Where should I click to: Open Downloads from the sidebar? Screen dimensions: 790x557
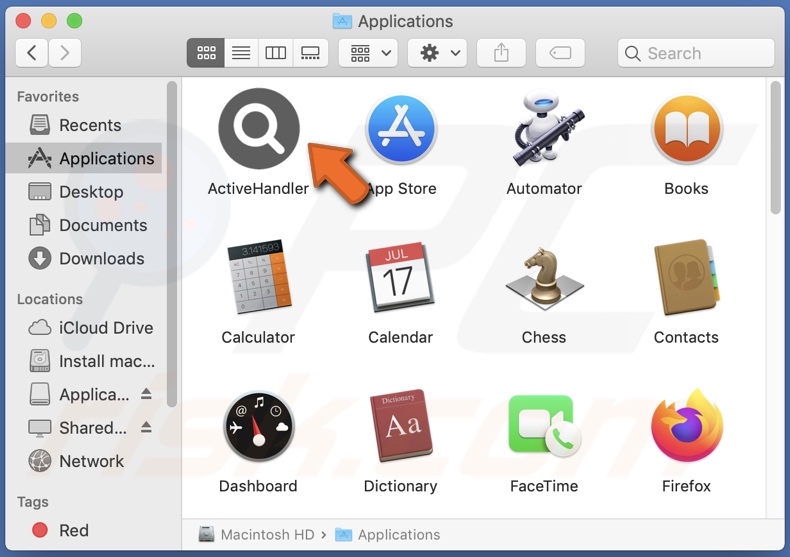tap(83, 258)
